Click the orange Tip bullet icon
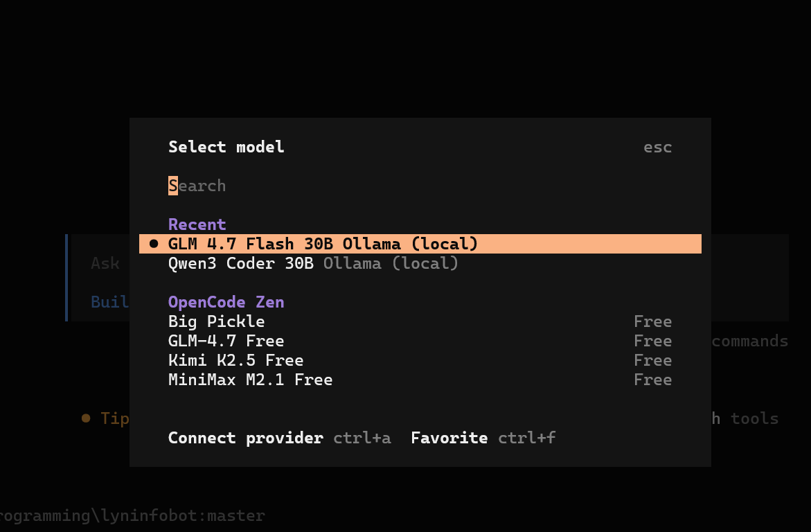Screen dimensions: 811x532 [86, 418]
